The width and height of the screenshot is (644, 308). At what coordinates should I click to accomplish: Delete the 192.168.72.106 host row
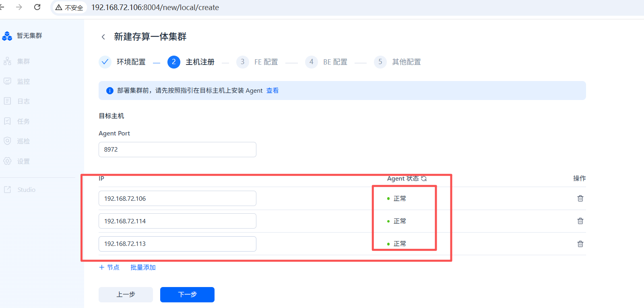(x=580, y=198)
